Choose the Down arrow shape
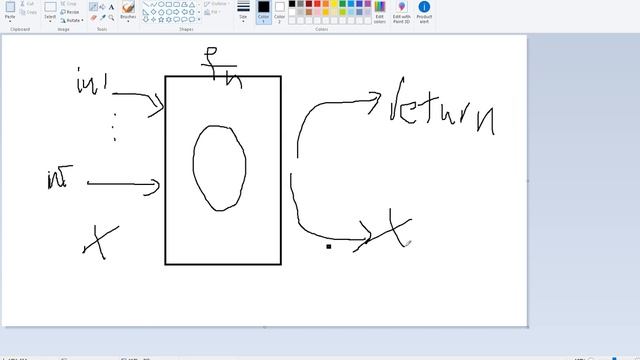640x360 pixels. [x=146, y=19]
